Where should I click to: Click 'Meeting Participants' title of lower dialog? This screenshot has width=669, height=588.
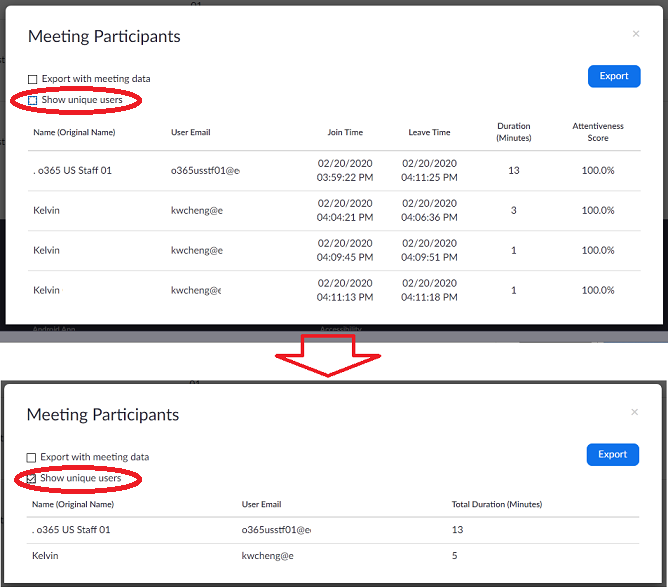pos(103,415)
